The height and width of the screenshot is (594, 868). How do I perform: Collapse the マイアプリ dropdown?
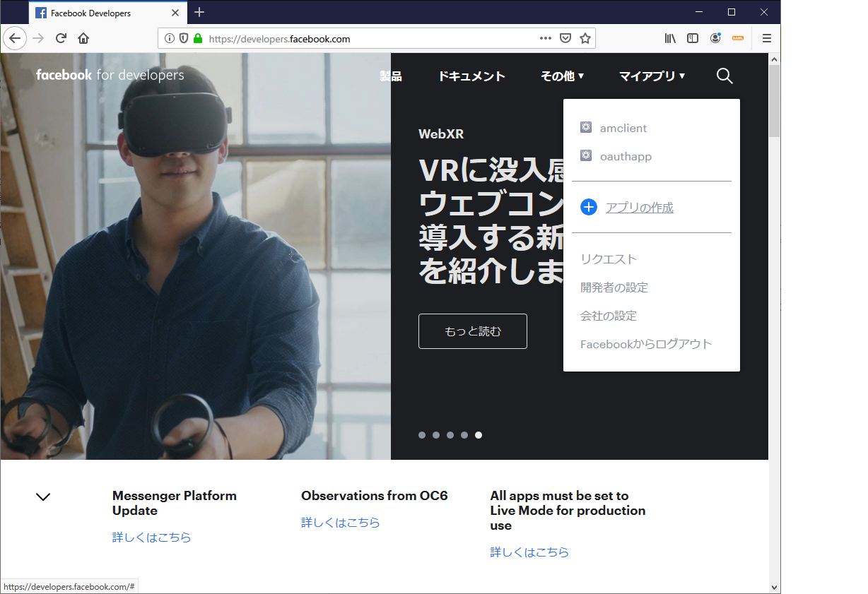(652, 76)
